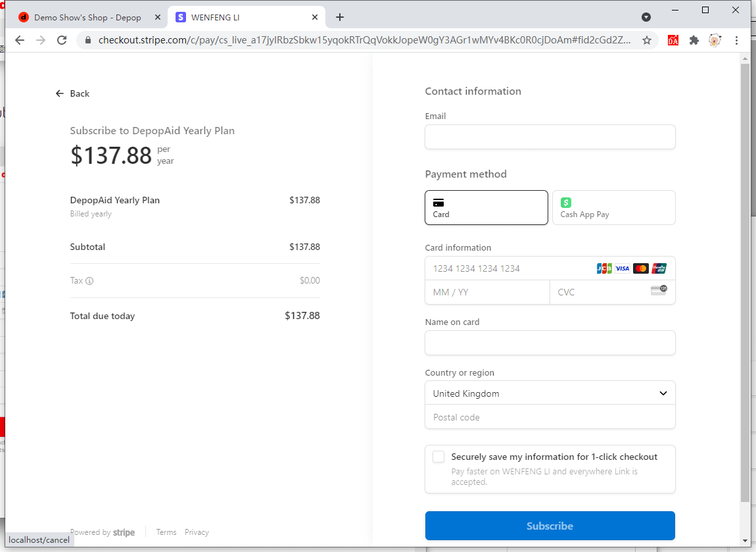Choose Cash App Pay payment method

[x=613, y=207]
